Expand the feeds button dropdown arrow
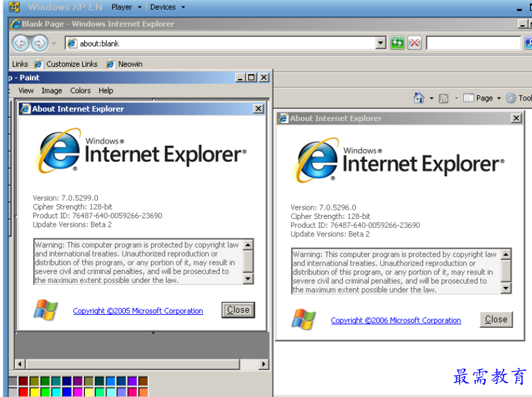532x397 pixels. [x=457, y=98]
